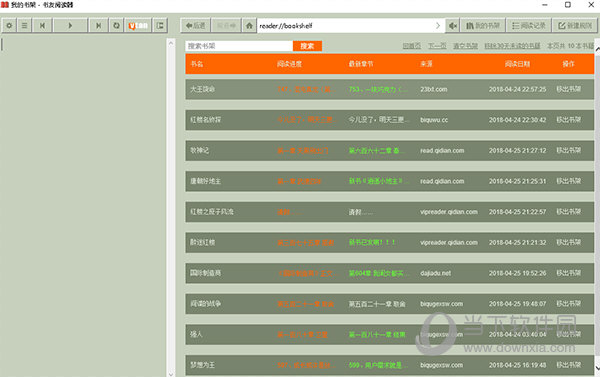Start read-aloud with the play button
This screenshot has height=377, width=600.
click(x=70, y=26)
